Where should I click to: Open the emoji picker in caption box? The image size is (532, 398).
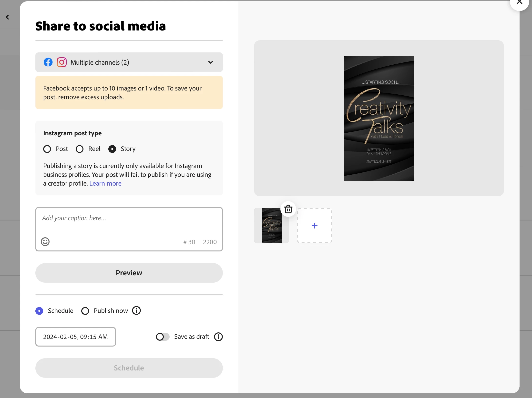click(x=45, y=242)
